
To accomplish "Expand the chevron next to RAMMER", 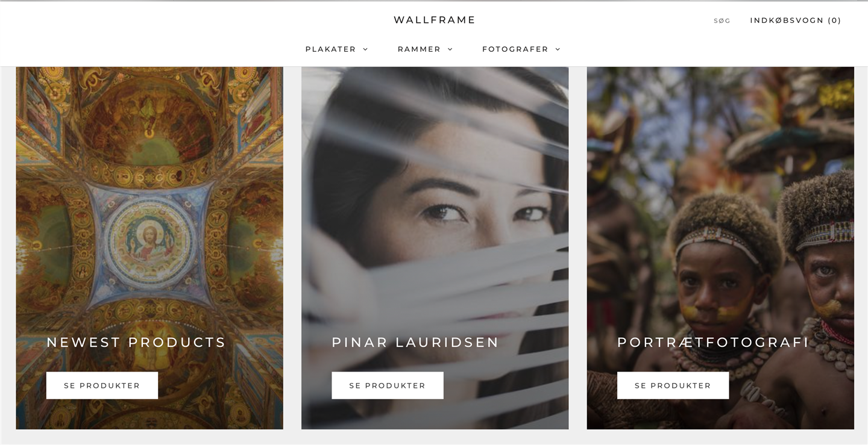I will 450,49.
